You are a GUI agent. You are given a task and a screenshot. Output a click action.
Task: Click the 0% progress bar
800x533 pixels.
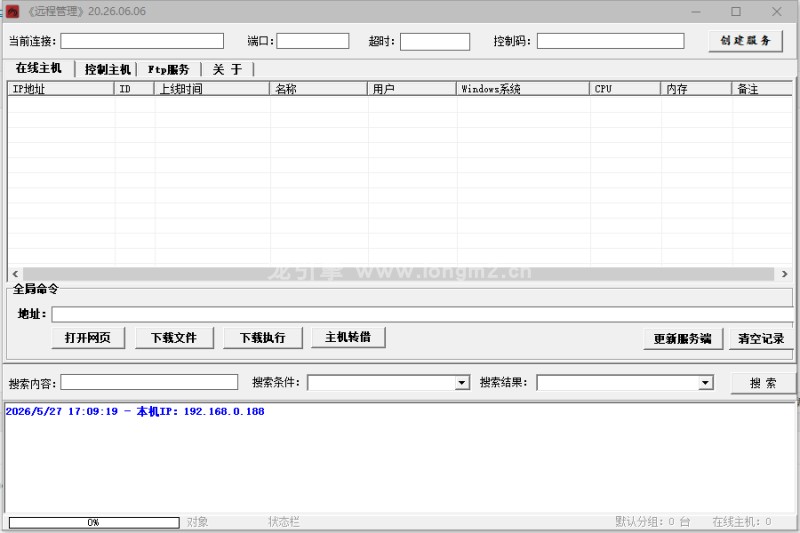(x=94, y=522)
